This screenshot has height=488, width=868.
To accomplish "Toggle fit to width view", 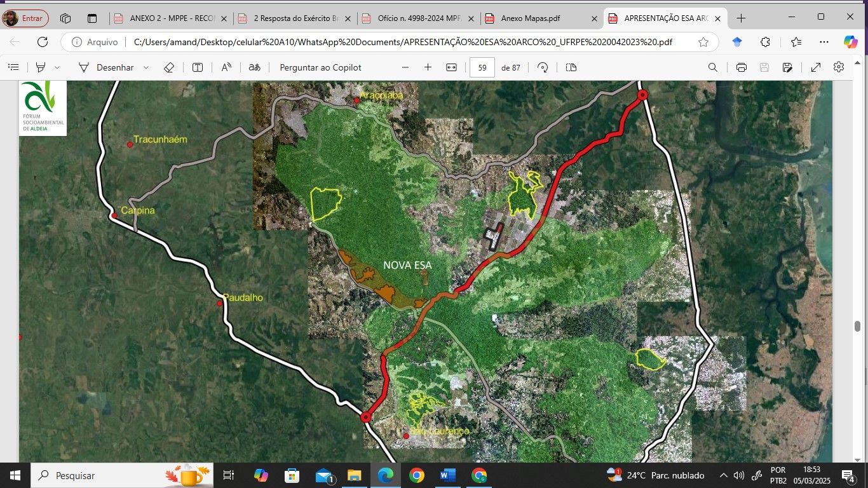I will tap(452, 67).
